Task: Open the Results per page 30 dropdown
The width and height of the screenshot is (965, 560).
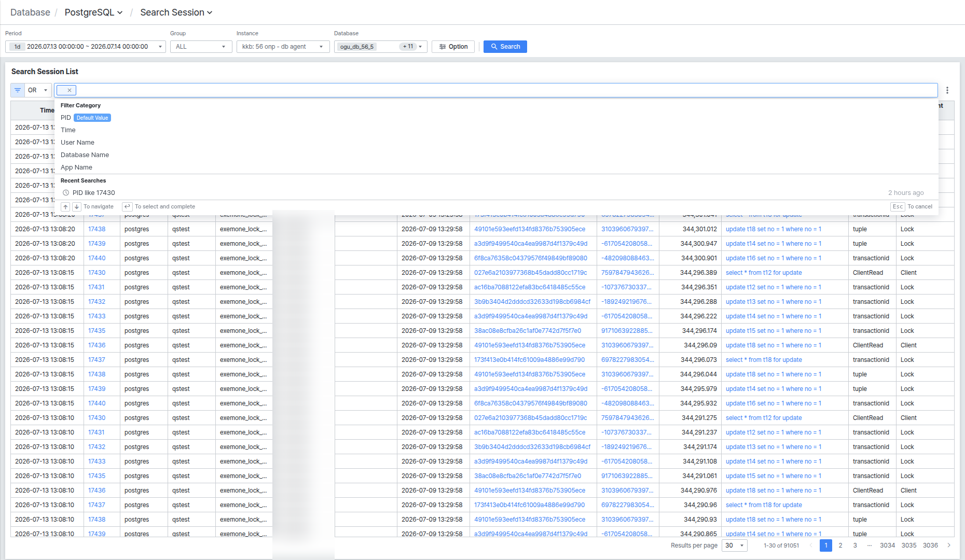Action: click(735, 545)
